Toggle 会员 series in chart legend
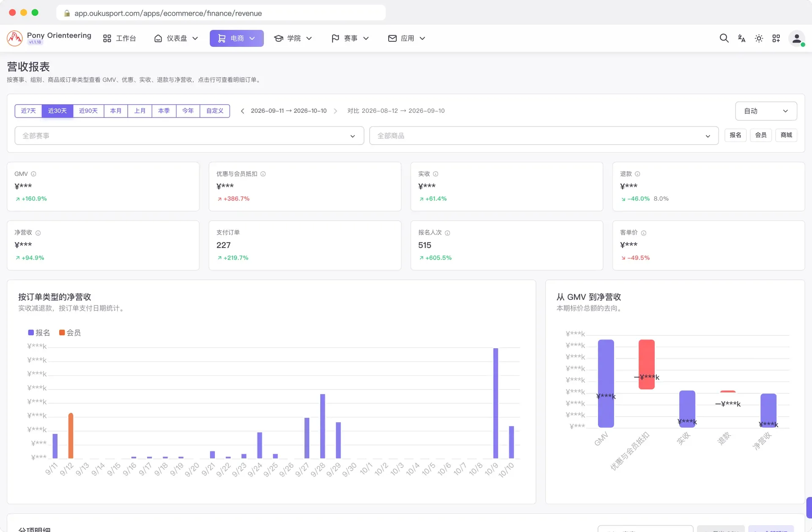This screenshot has width=812, height=532. [70, 333]
